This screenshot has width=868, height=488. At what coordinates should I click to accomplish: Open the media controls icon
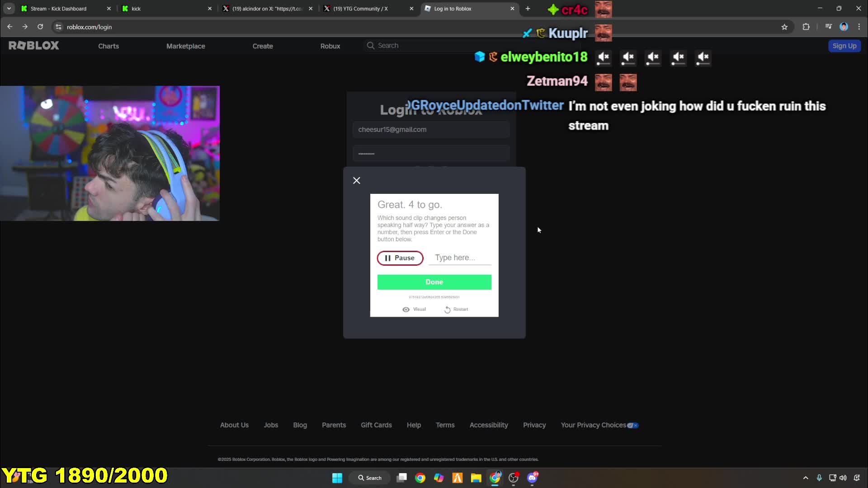click(x=828, y=27)
